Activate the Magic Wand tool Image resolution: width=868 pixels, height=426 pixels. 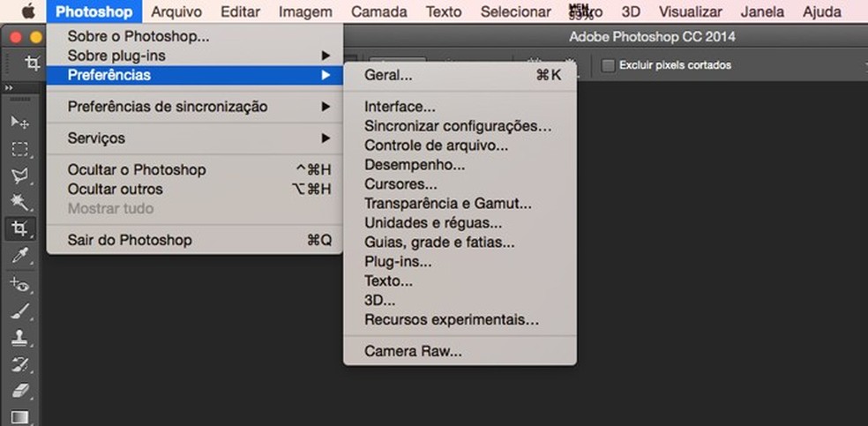click(19, 202)
